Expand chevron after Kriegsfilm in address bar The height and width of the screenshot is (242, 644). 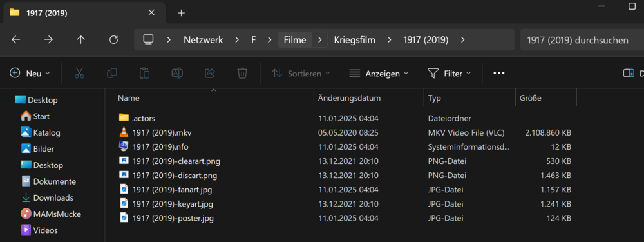[x=389, y=40]
